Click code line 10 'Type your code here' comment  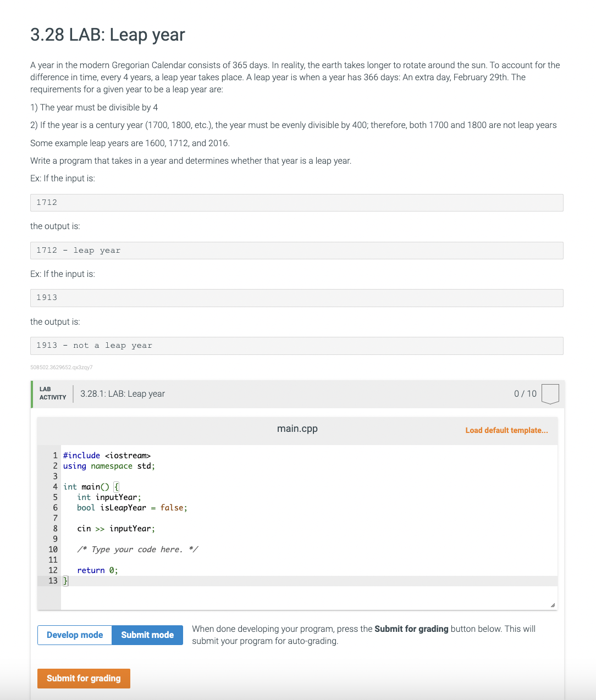pos(137,549)
